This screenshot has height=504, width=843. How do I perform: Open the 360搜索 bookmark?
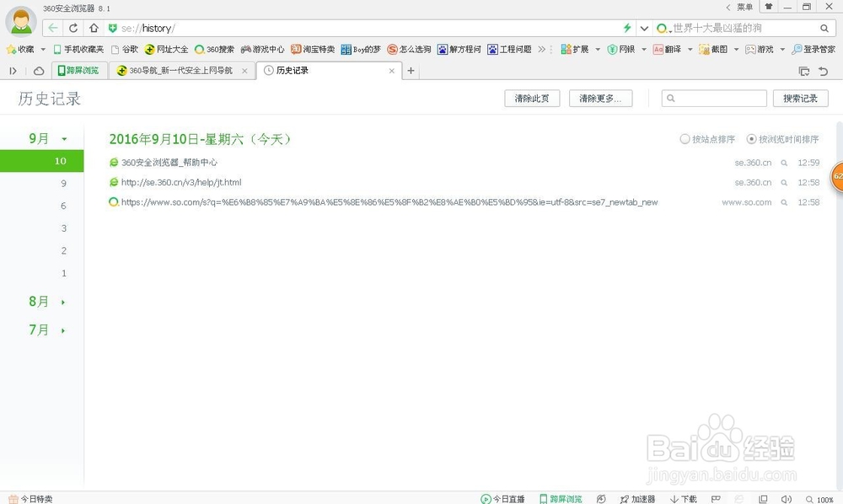coord(214,50)
